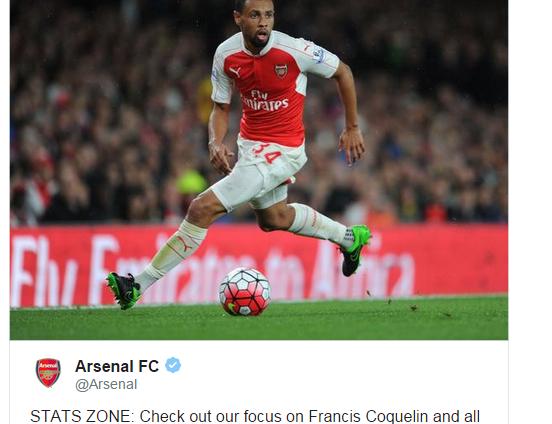
Task: Click the Arsenal FC crest avatar
Action: [x=48, y=373]
